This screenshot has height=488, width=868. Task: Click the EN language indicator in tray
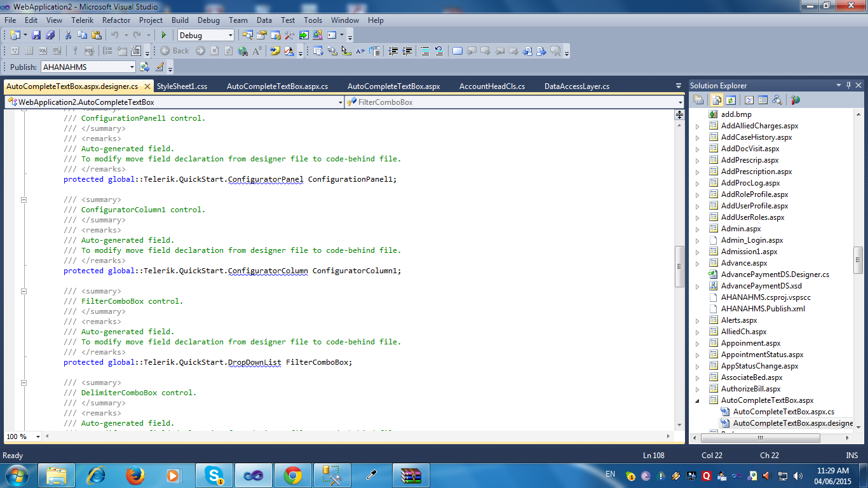[610, 474]
